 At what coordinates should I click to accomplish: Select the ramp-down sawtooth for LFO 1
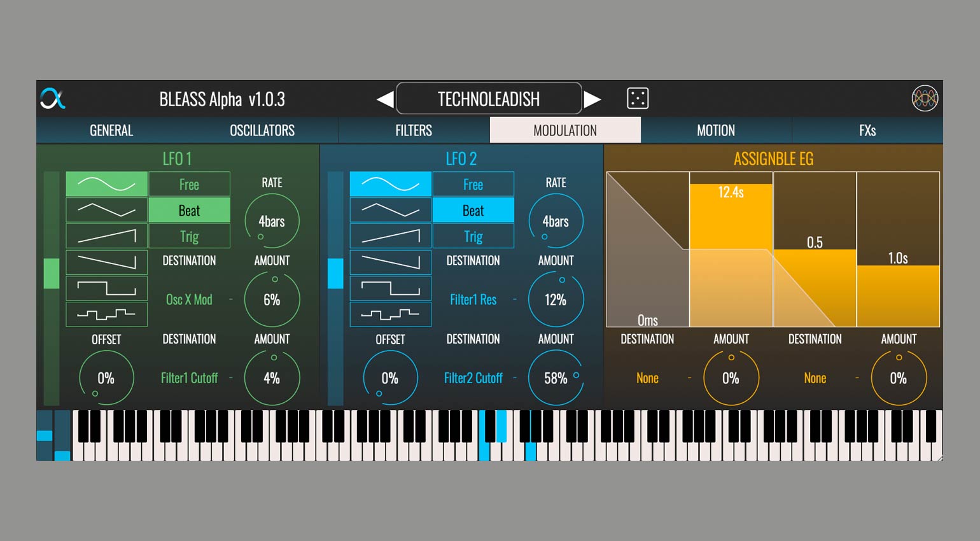(107, 262)
